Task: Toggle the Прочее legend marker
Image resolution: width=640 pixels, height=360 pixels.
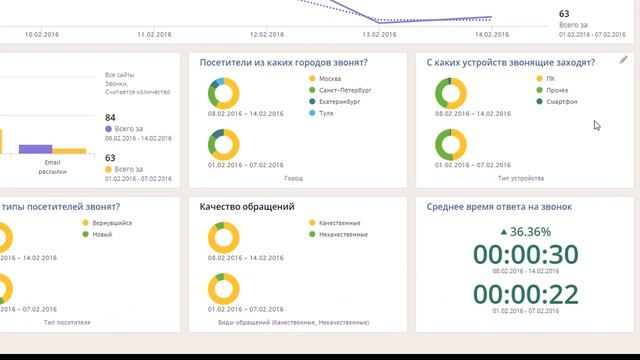Action: coord(539,90)
